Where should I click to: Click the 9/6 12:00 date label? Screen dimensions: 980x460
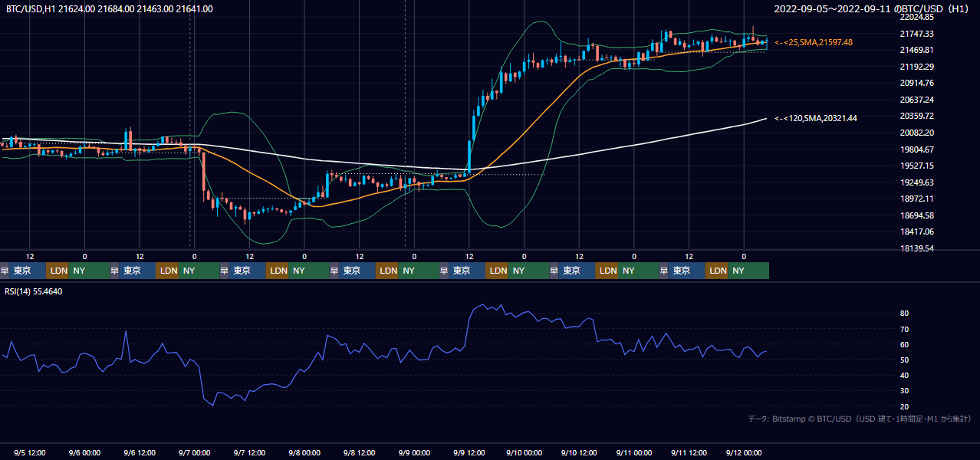point(140,452)
